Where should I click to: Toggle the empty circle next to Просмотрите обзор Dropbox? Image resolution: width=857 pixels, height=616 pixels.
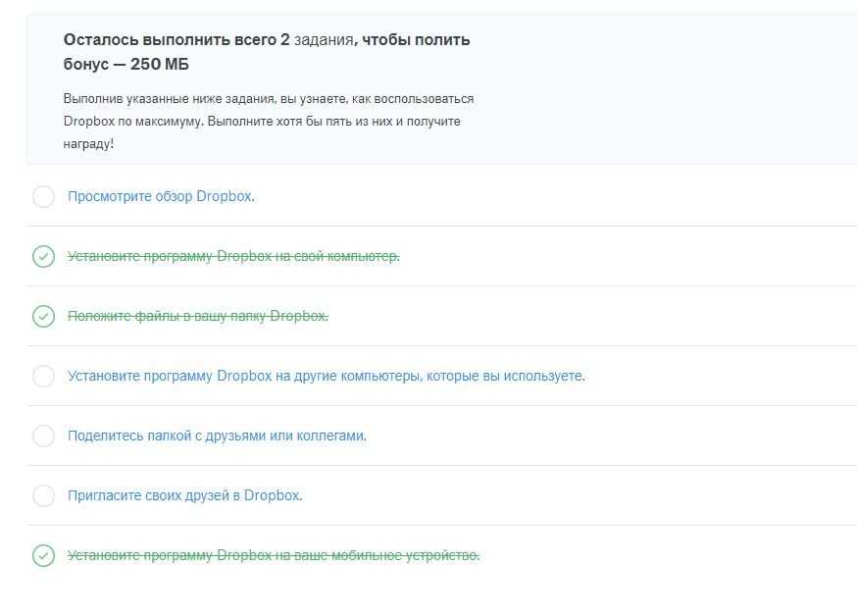pyautogui.click(x=43, y=196)
